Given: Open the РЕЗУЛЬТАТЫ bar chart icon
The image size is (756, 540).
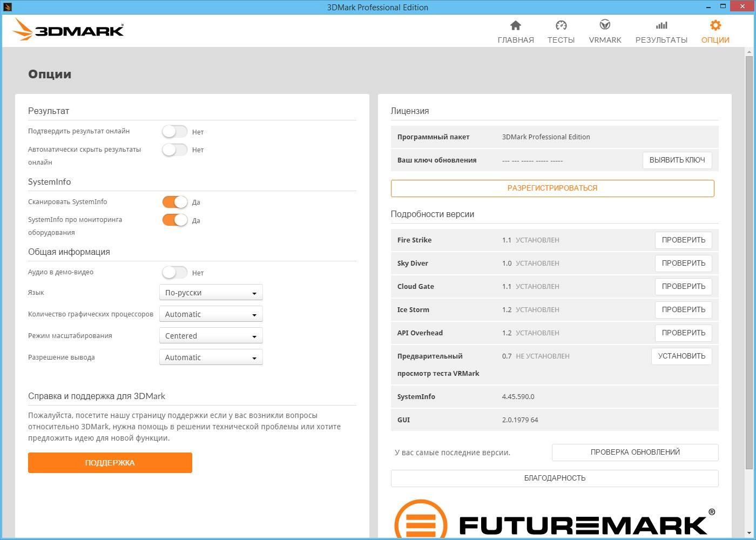Looking at the screenshot, I should [661, 25].
